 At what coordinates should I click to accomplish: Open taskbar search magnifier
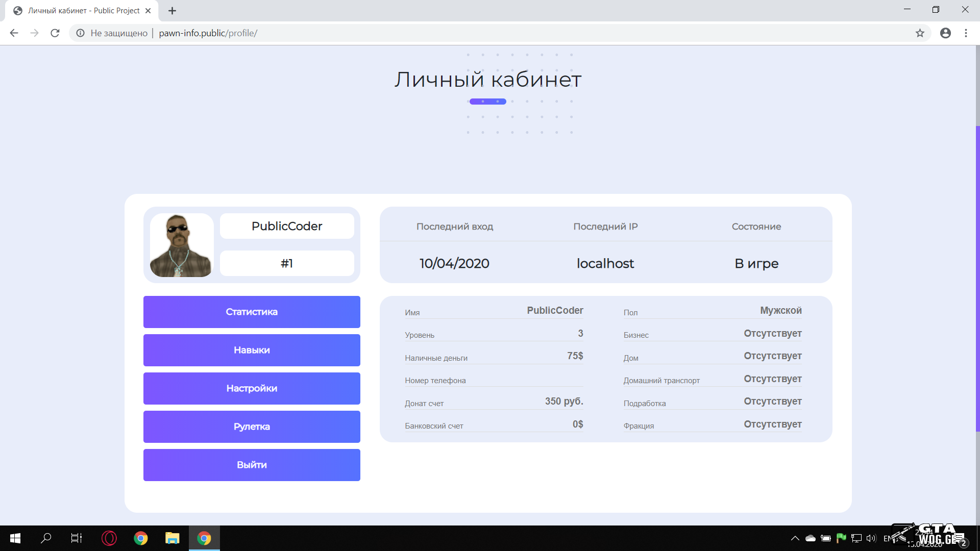click(46, 538)
